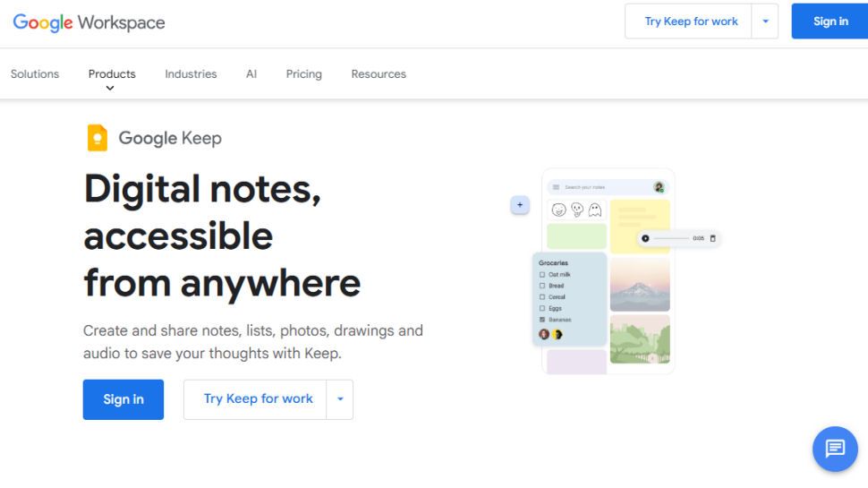Click the profile avatar in search bar
This screenshot has height=488, width=868.
(x=659, y=187)
